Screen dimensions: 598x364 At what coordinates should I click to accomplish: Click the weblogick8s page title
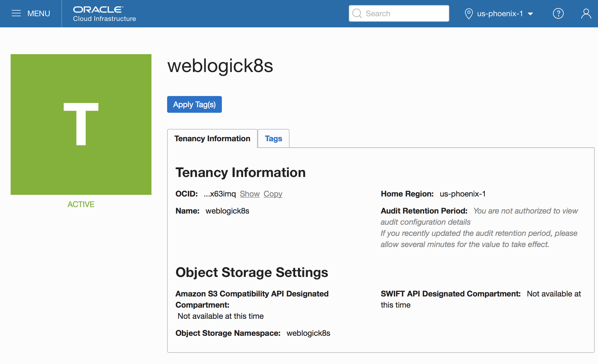tap(220, 66)
